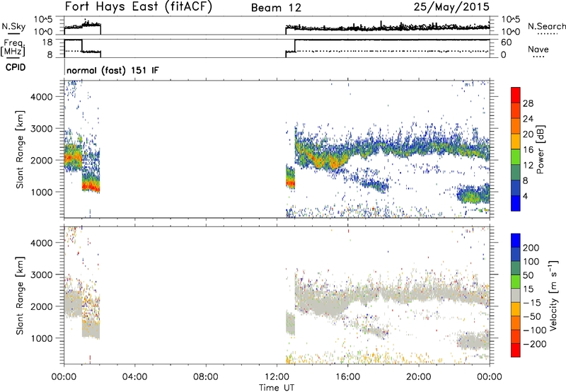The image size is (566, 392).
Task: Click the '4000' tick in the power panel
Action: pos(42,97)
